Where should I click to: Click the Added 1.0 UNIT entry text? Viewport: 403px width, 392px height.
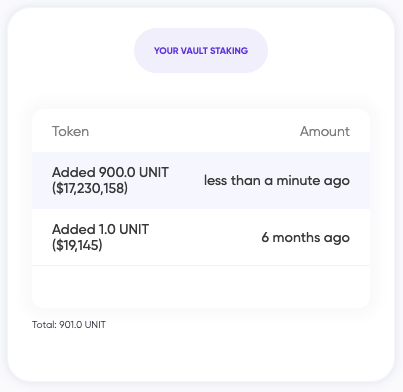[100, 229]
